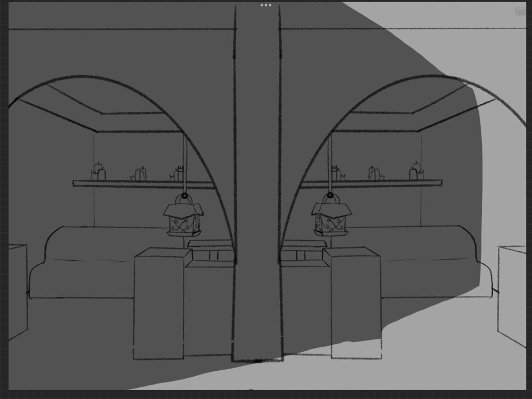Tap the faint full-screen toggle icon top-right

[x=520, y=12]
